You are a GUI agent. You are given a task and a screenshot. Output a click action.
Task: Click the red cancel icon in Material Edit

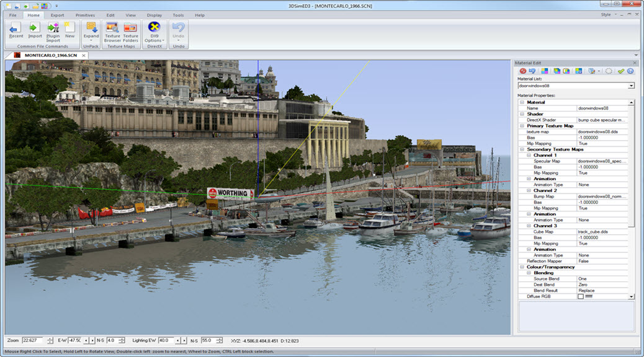tap(523, 71)
